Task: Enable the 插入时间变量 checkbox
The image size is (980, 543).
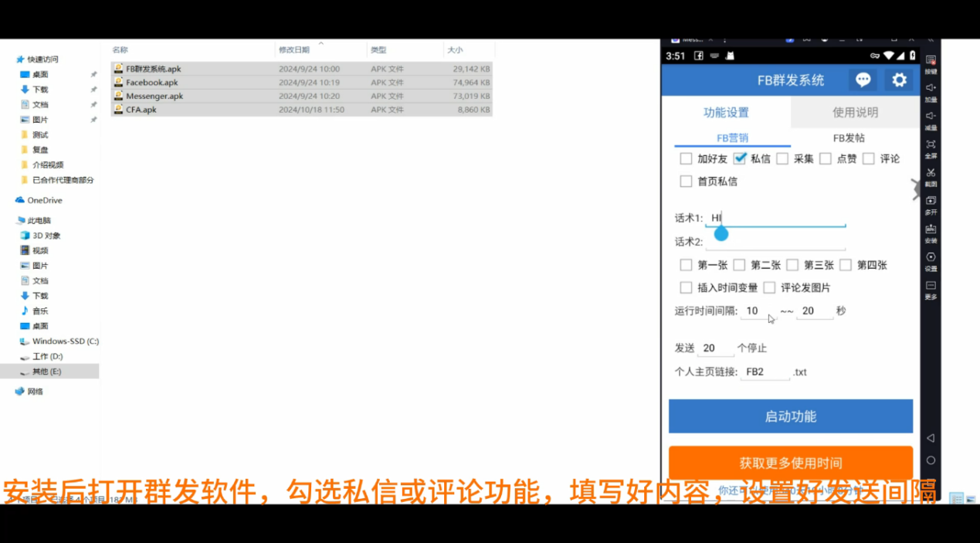Action: [686, 287]
